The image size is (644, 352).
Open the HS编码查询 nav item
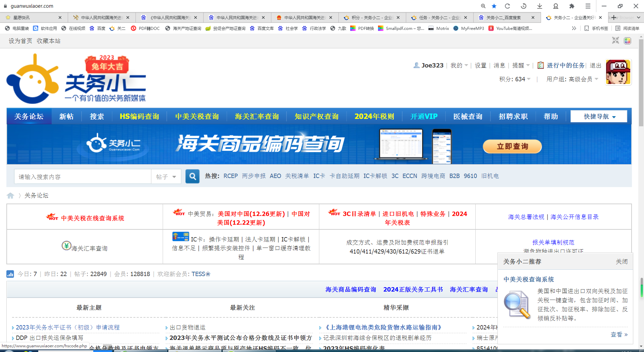pyautogui.click(x=140, y=116)
